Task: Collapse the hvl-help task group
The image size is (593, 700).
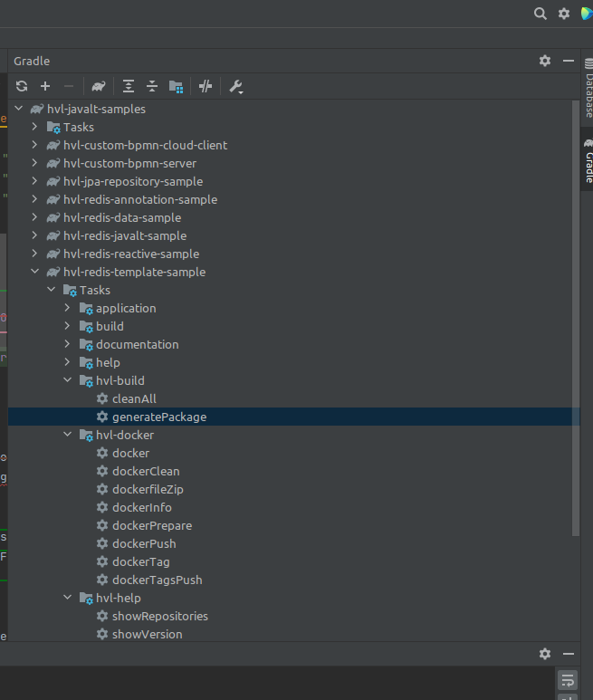Action: click(x=67, y=598)
